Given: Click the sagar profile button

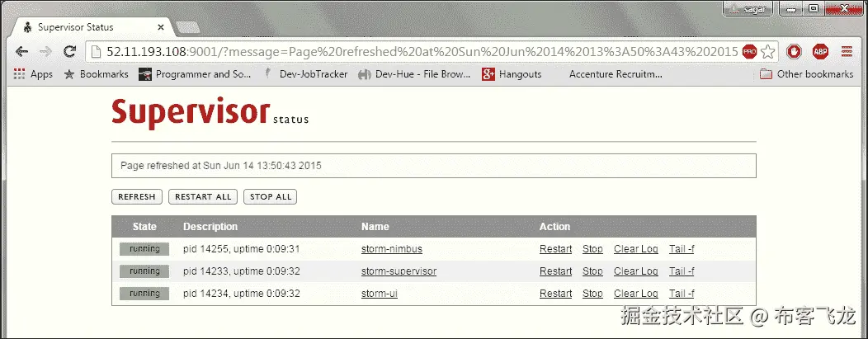Looking at the screenshot, I should 748,9.
